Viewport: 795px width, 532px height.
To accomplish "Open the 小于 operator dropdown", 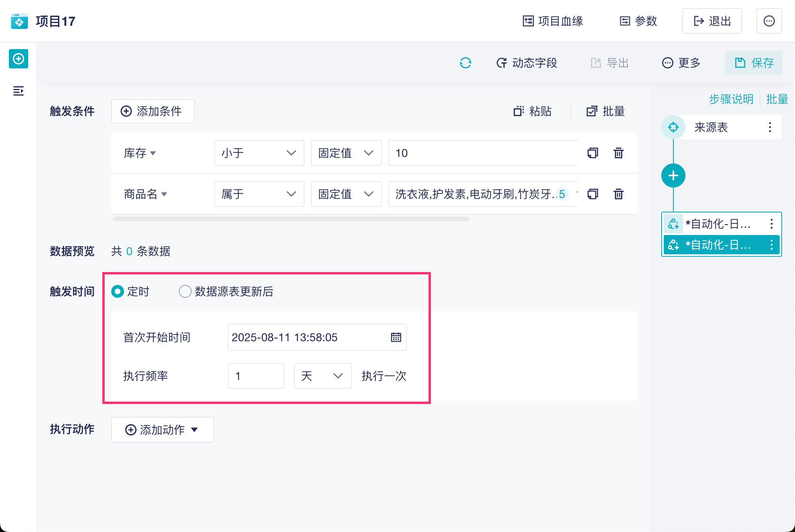I will 259,153.
